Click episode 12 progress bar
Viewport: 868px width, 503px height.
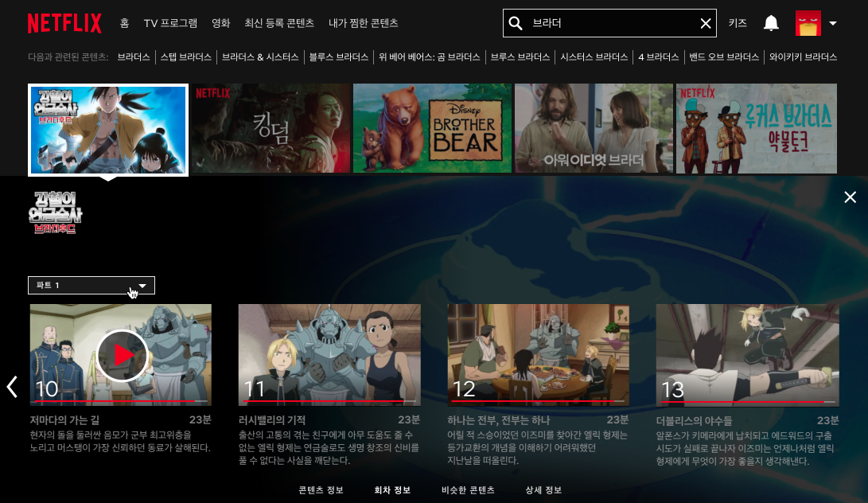(x=539, y=401)
